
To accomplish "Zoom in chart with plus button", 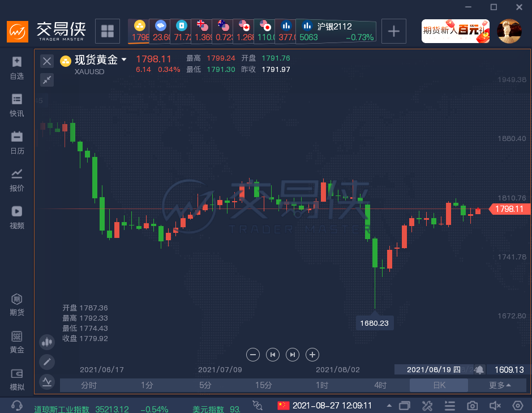I will [x=312, y=355].
